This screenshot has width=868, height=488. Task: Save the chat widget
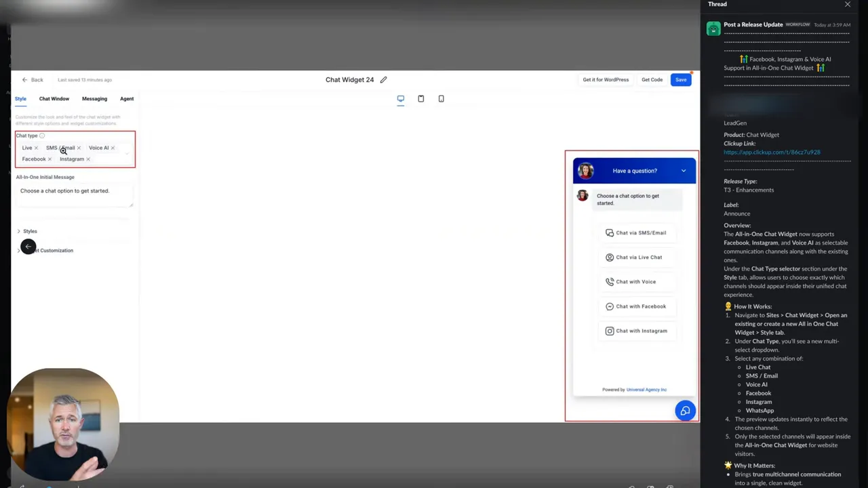[x=681, y=80]
